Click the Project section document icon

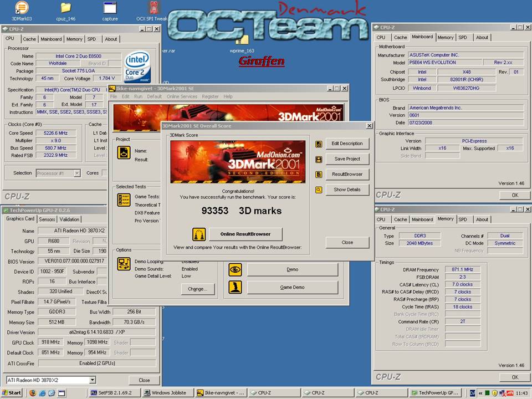tap(124, 152)
